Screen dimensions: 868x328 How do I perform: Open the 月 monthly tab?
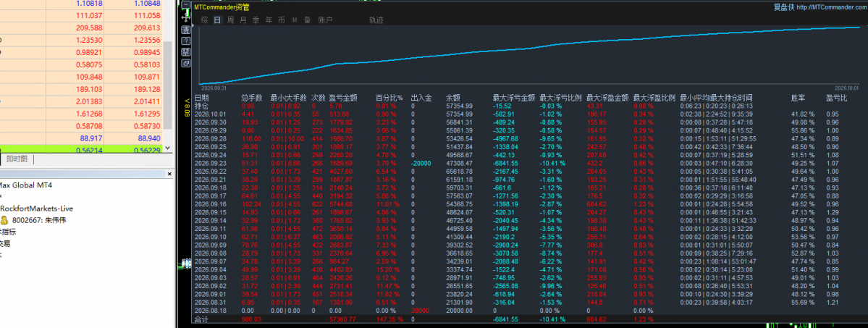[x=243, y=20]
